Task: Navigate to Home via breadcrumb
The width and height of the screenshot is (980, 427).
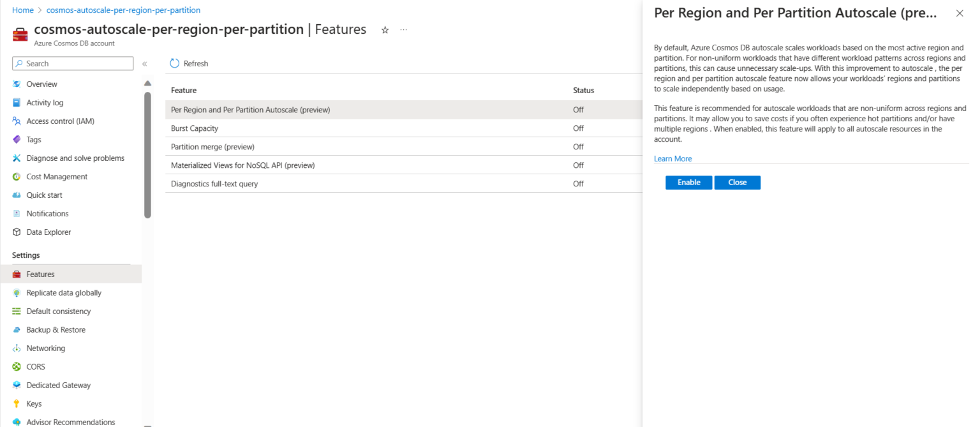Action: (x=22, y=10)
